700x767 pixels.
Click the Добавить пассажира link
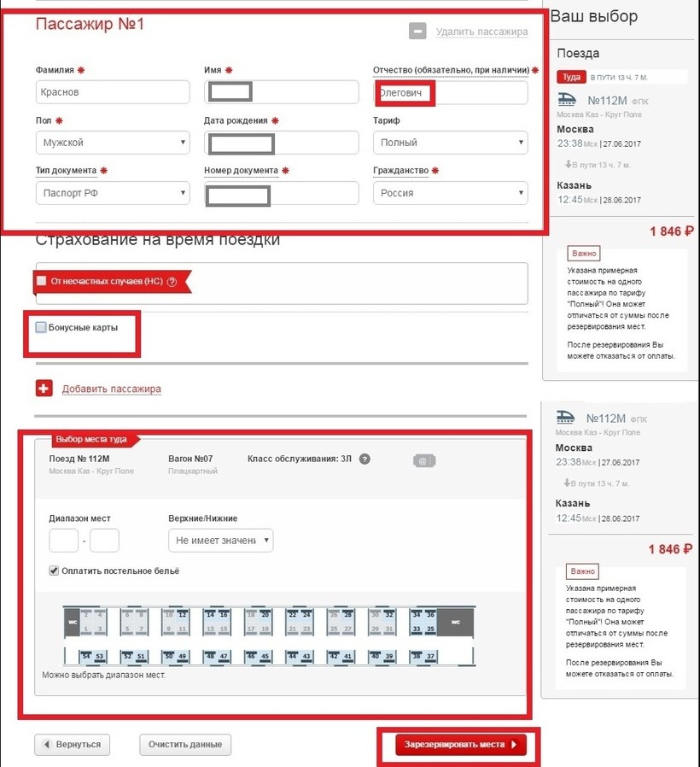pyautogui.click(x=112, y=389)
